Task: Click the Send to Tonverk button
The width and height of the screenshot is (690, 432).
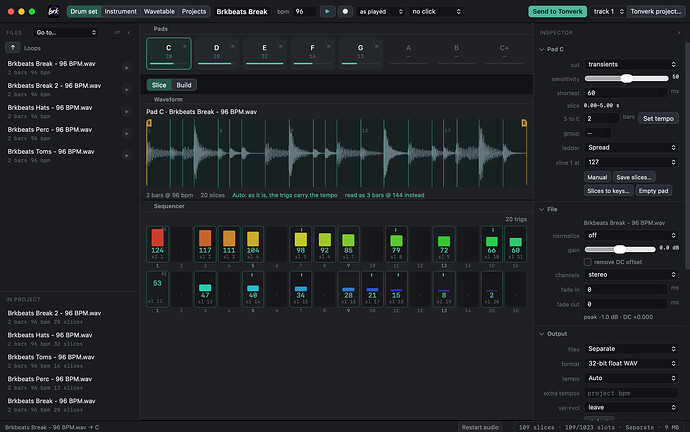Action: tap(557, 11)
